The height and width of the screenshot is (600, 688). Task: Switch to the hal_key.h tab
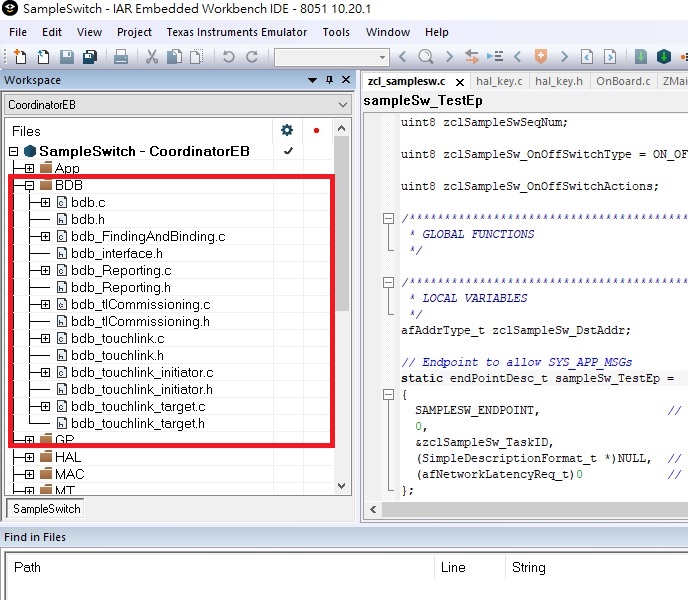(559, 81)
